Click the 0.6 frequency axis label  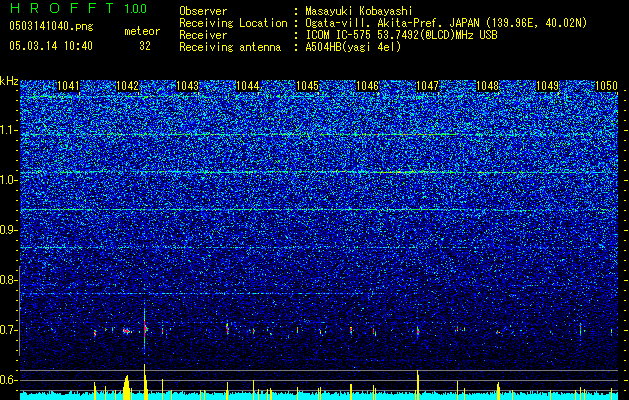(x=7, y=380)
